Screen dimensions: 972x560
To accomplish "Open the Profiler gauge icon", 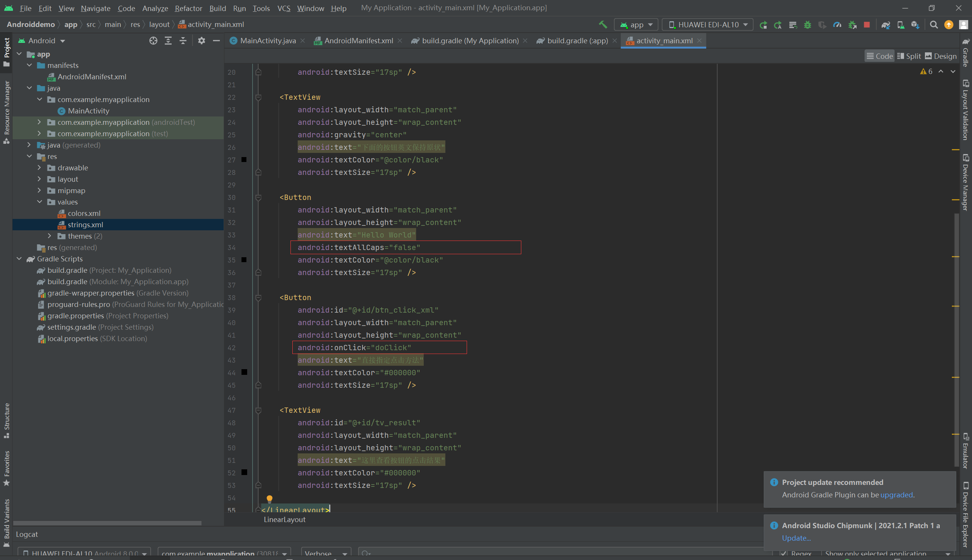I will click(837, 25).
